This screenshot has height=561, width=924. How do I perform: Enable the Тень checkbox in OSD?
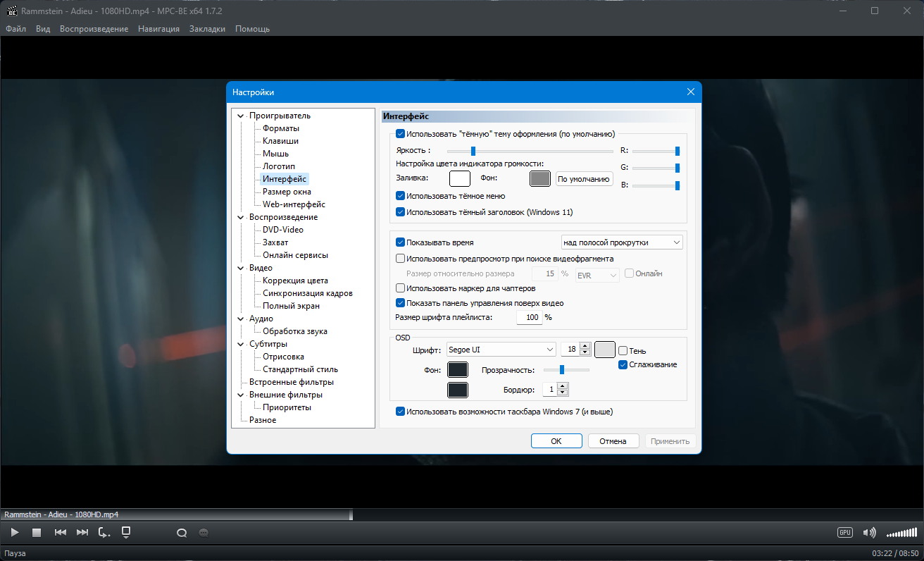tap(623, 351)
